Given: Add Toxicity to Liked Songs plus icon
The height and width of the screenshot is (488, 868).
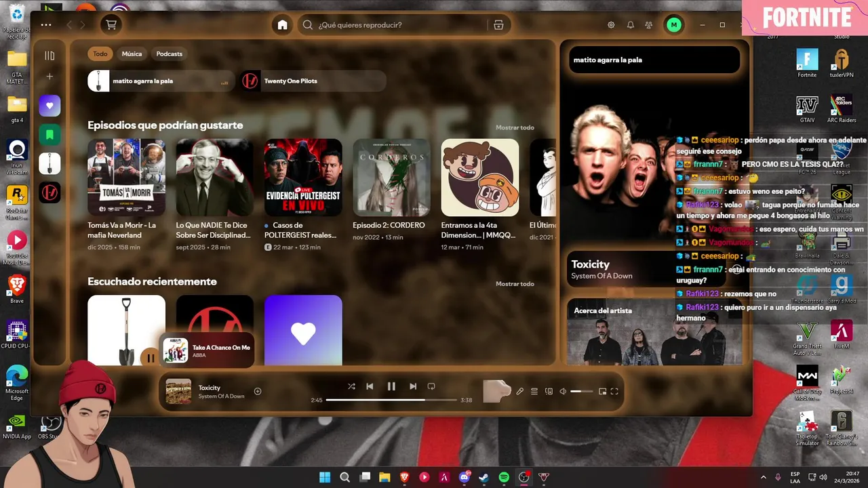Looking at the screenshot, I should (258, 391).
